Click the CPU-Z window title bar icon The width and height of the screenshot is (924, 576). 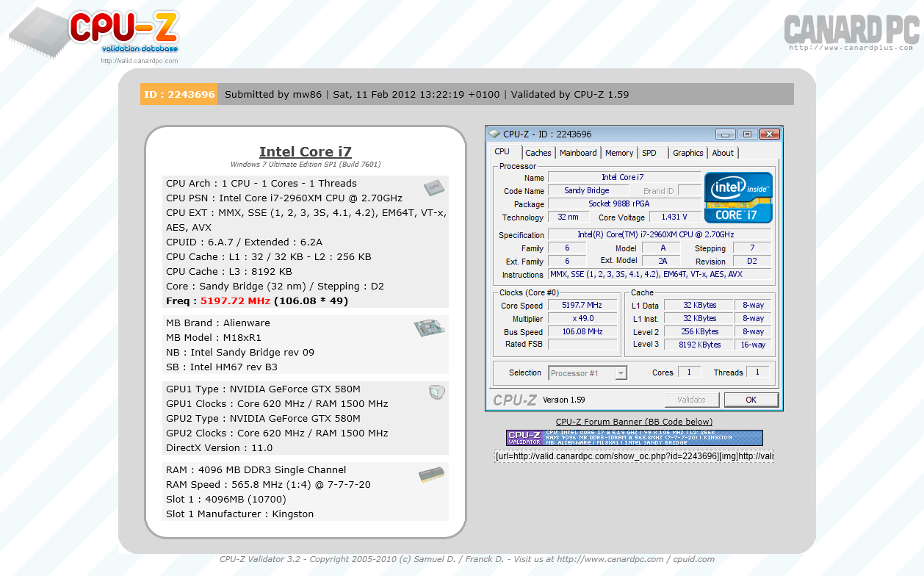coord(495,134)
